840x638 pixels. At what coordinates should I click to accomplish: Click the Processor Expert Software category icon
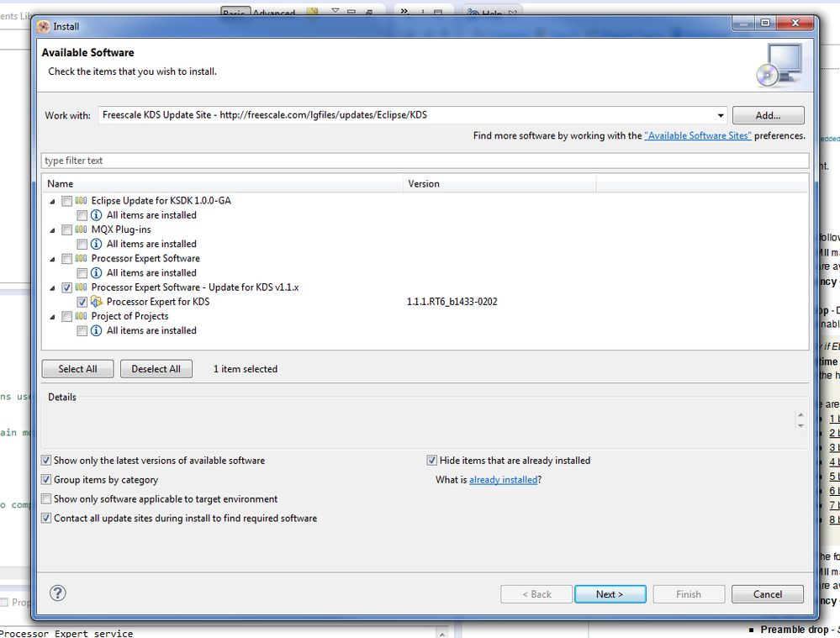point(81,259)
